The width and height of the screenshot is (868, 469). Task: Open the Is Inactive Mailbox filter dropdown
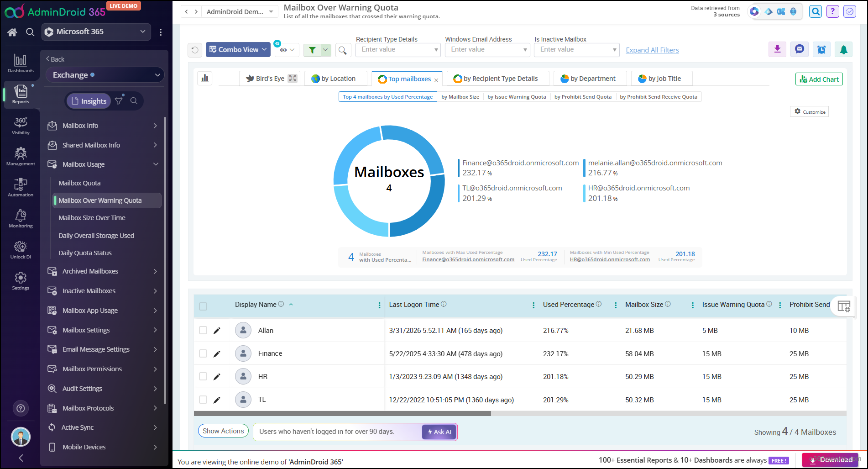tap(577, 49)
